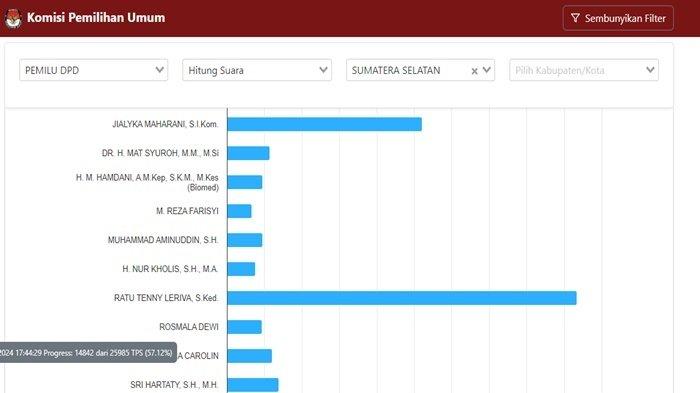The width and height of the screenshot is (700, 393).
Task: Click the M. REZA FARISYI bar
Action: pos(239,211)
